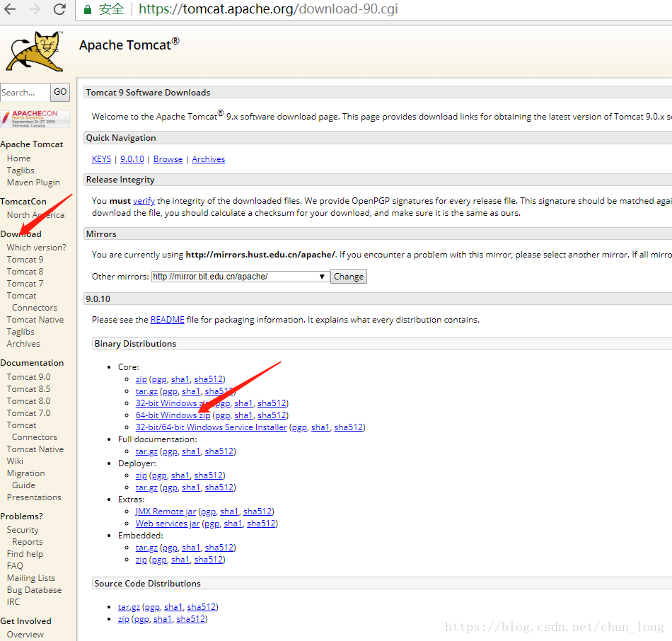Open the Browse quick navigation link
The height and width of the screenshot is (641, 672).
168,159
